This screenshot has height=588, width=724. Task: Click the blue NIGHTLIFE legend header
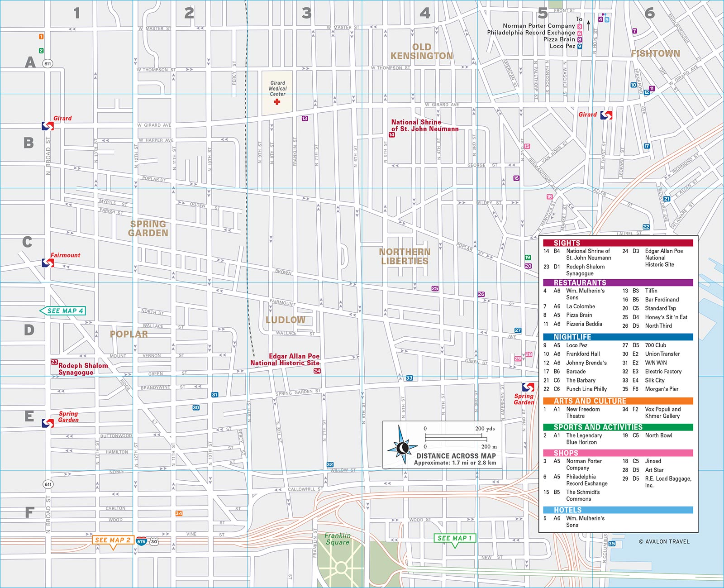(x=618, y=337)
